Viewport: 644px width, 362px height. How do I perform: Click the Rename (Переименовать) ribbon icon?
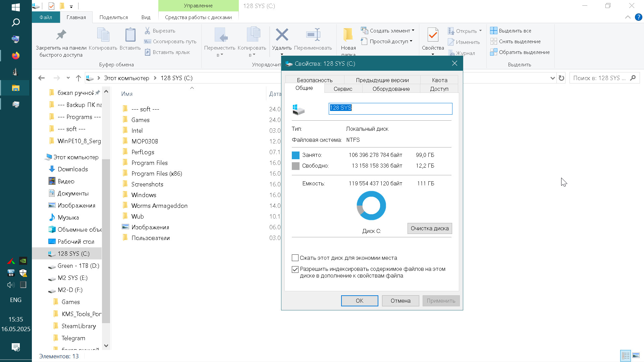pos(313,35)
